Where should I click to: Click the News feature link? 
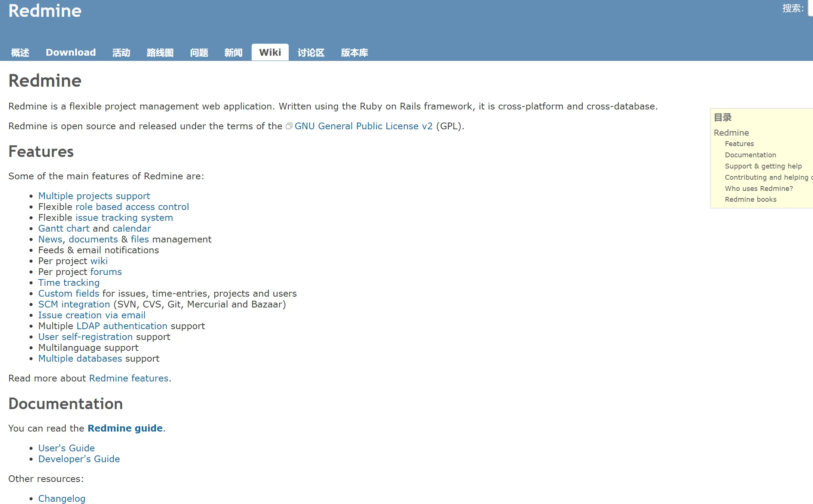(x=50, y=239)
